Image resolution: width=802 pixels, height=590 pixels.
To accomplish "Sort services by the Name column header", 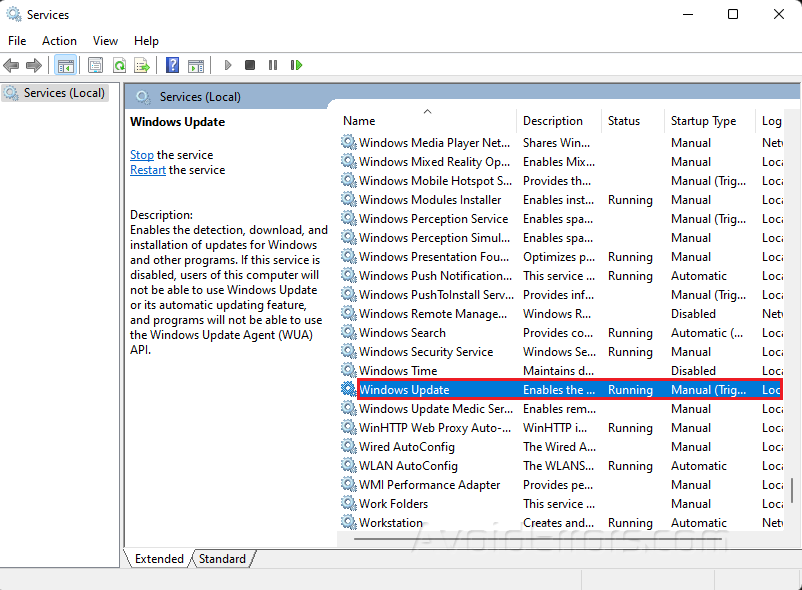I will (x=360, y=121).
